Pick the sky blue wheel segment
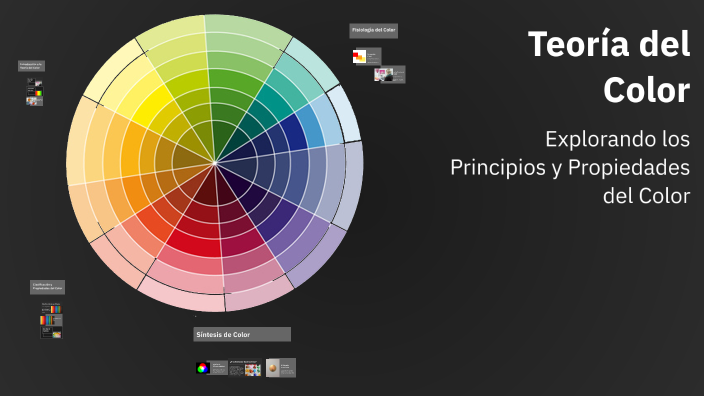The width and height of the screenshot is (704, 396). (x=310, y=126)
